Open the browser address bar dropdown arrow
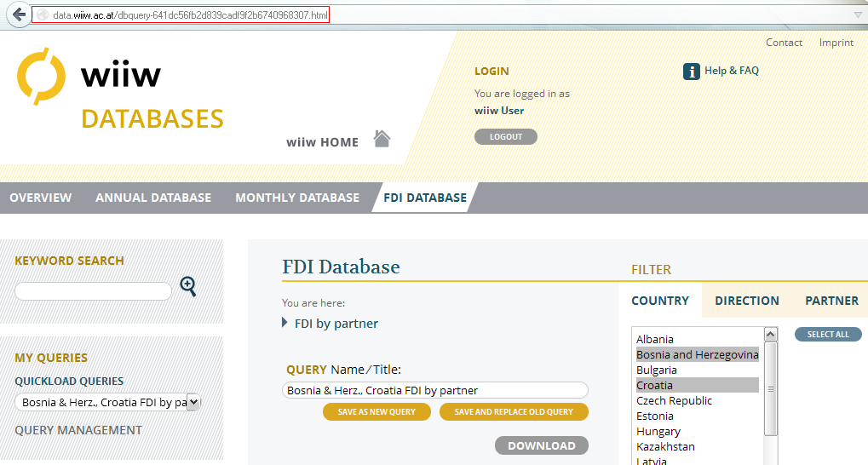 point(858,15)
